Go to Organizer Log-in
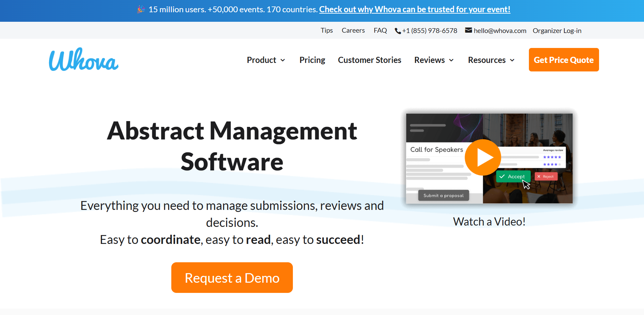The width and height of the screenshot is (644, 315). 557,31
